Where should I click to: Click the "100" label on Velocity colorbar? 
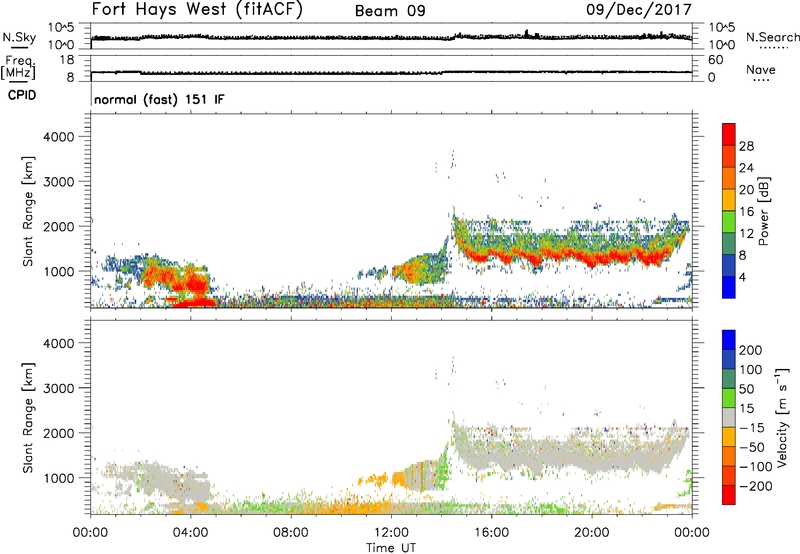click(751, 370)
